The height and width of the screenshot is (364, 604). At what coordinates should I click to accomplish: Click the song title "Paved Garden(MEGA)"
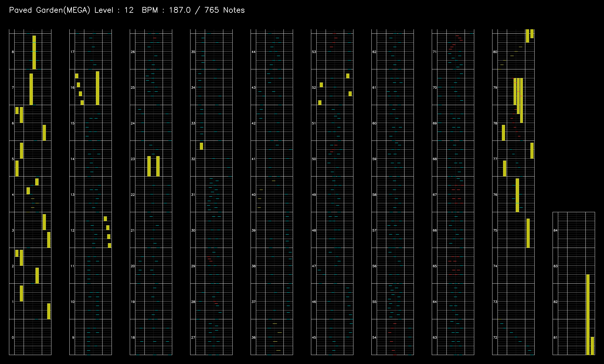pyautogui.click(x=49, y=10)
